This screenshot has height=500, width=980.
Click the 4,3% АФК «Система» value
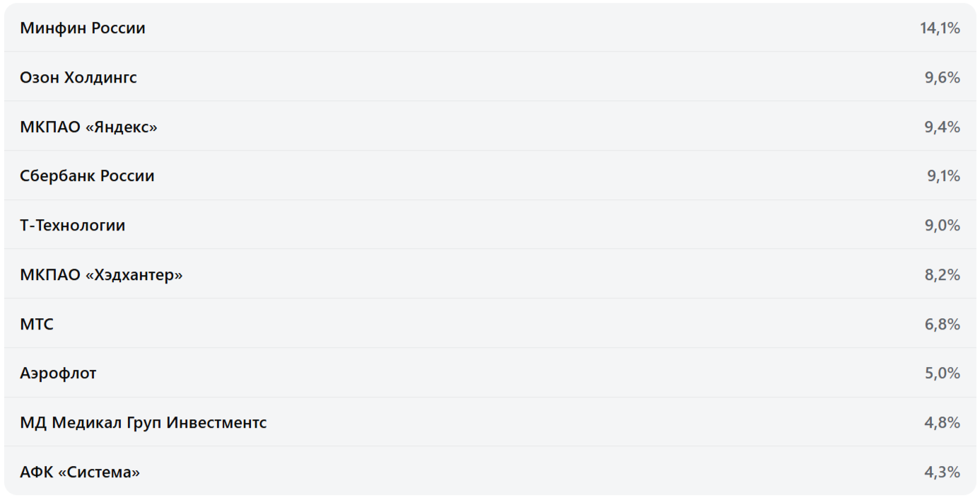tap(942, 472)
